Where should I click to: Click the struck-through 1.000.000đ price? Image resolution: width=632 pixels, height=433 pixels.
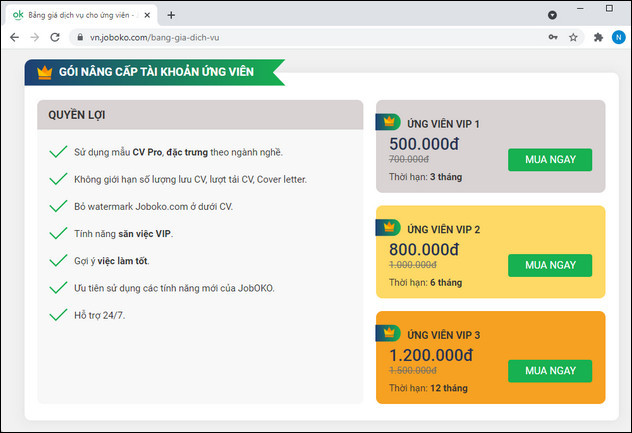tap(413, 265)
